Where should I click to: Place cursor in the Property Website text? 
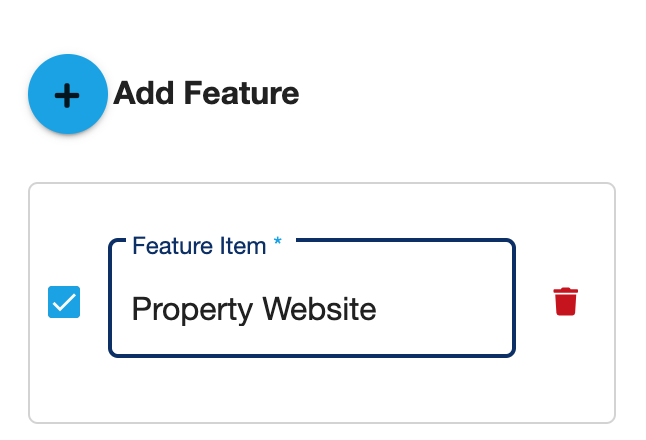click(x=254, y=310)
